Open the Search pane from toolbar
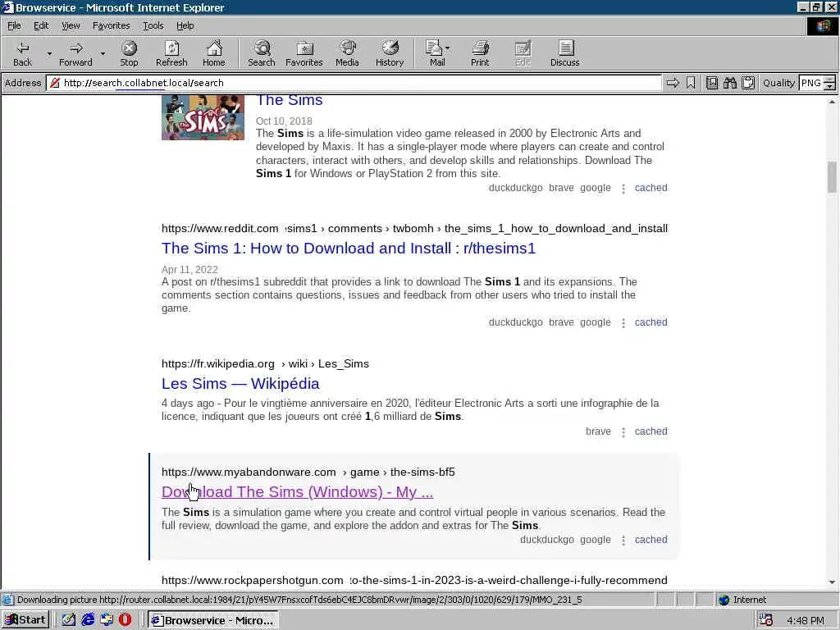 262,53
